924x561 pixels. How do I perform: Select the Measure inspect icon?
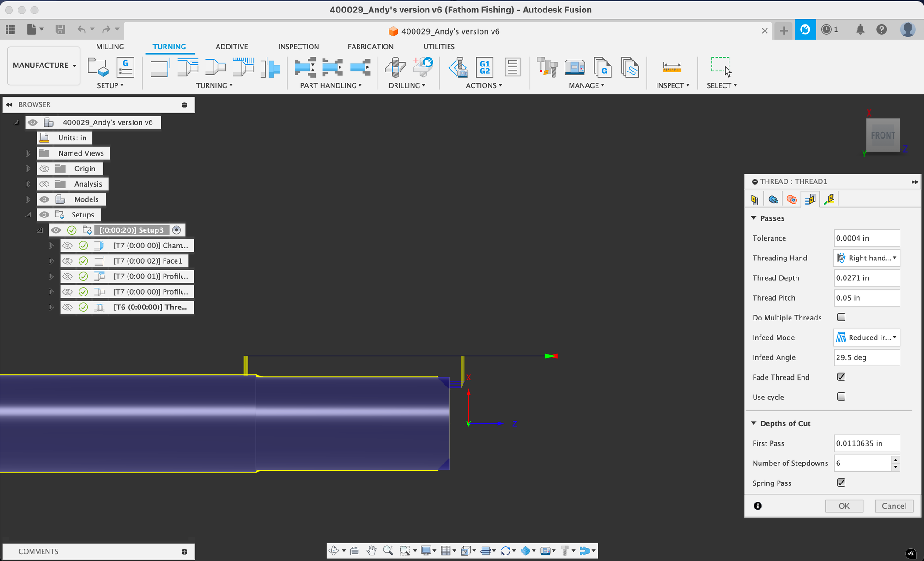click(x=672, y=67)
